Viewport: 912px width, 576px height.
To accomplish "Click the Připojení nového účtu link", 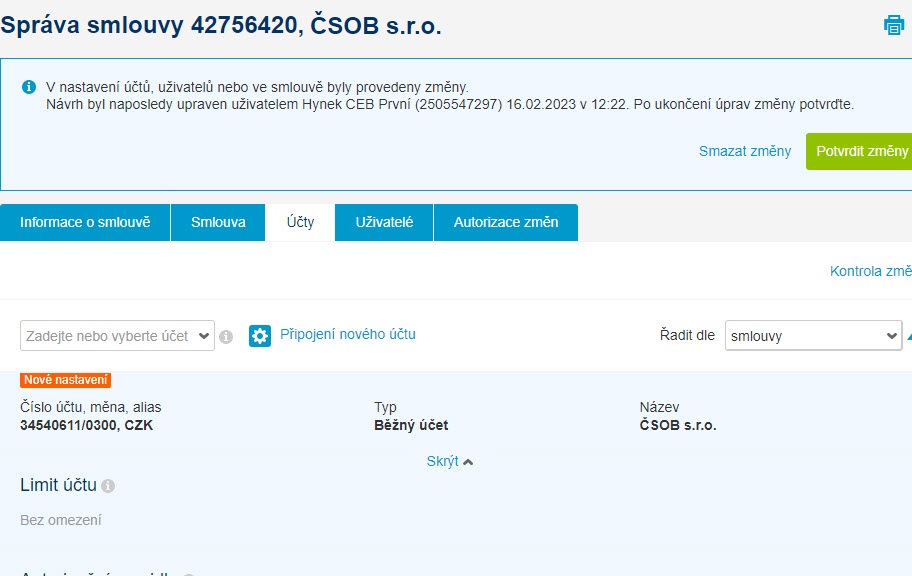I will [348, 335].
